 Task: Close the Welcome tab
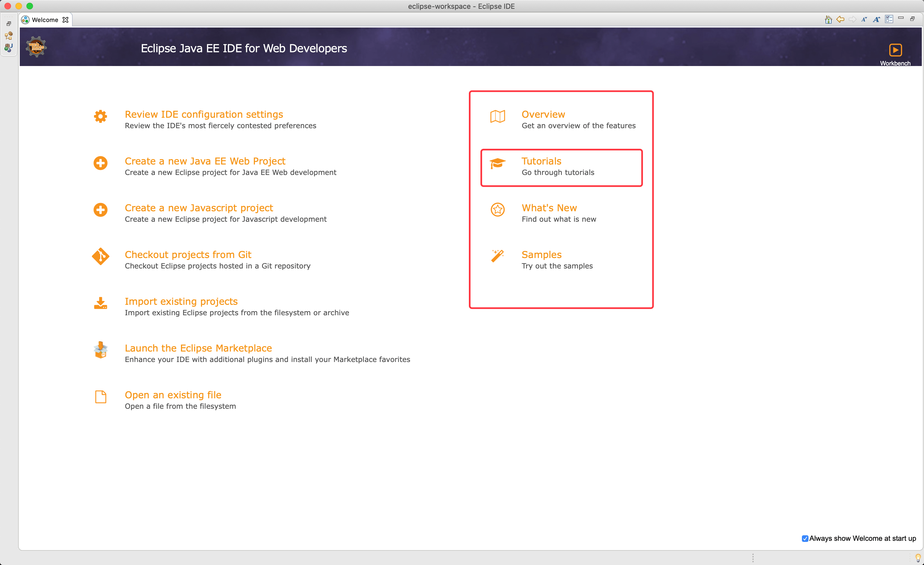click(66, 20)
